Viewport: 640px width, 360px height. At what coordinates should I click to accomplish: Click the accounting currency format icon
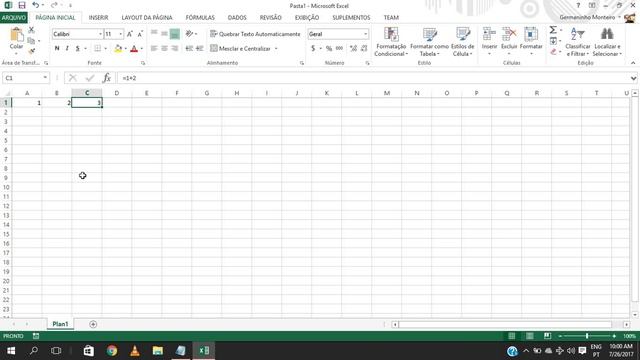pyautogui.click(x=313, y=49)
